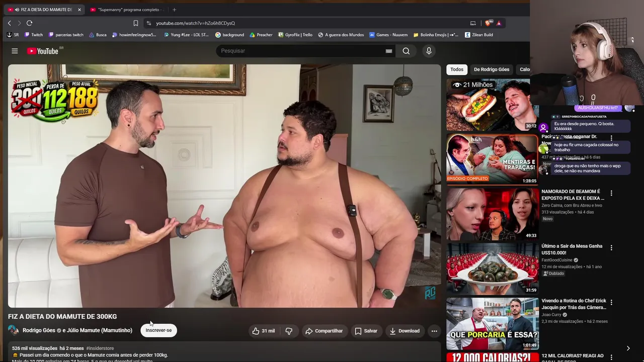Screen dimensions: 644x362
Task: Open the Rodrigo Góes channel name link
Action: [39, 330]
